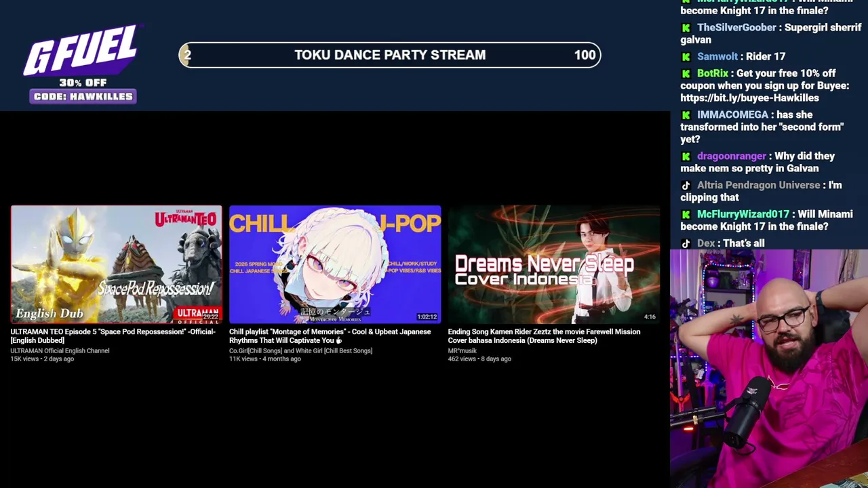
Task: Click "15K views · 2 days ago" text
Action: tap(42, 359)
